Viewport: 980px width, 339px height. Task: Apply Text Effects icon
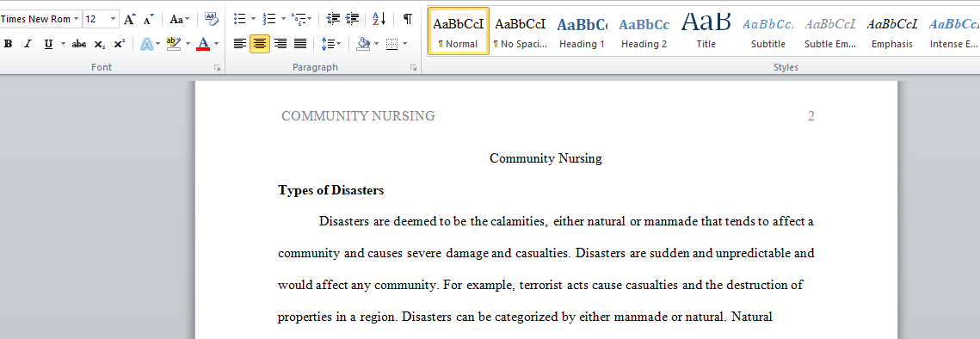point(146,44)
